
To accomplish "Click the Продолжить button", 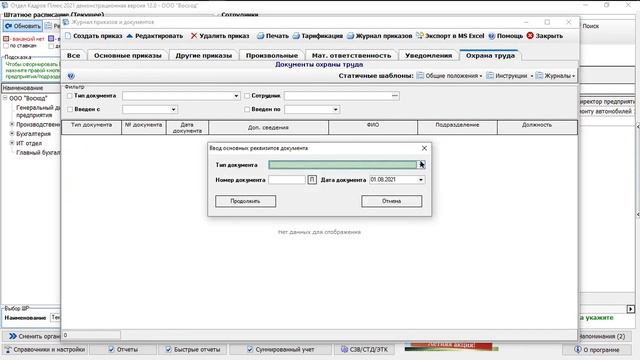I will click(x=245, y=201).
